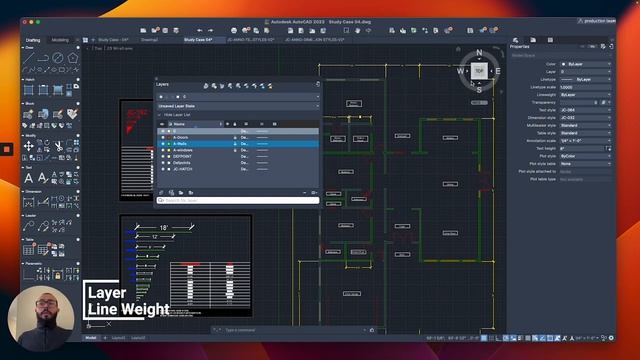Screen dimensions: 640x360
Task: Click the padlock icon in Parametric panel
Action: (58, 276)
